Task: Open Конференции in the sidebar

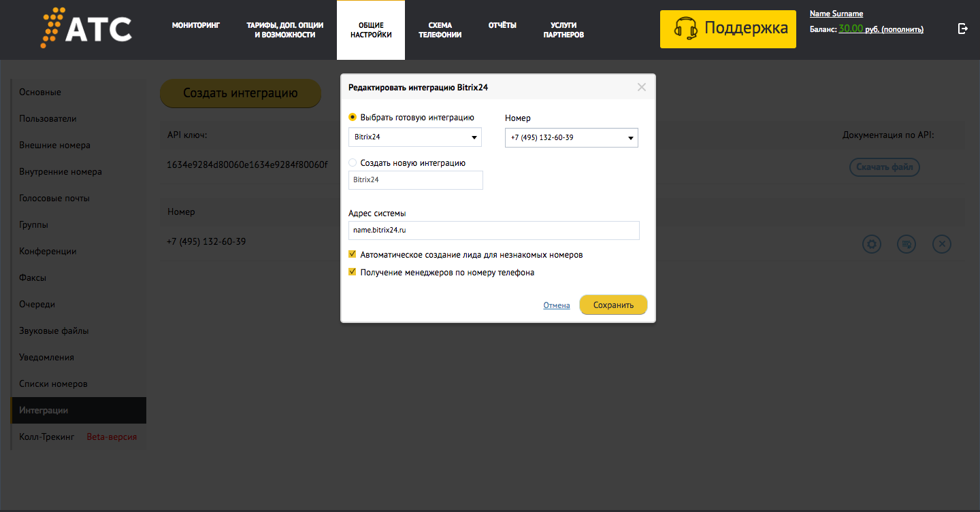Action: tap(79, 251)
